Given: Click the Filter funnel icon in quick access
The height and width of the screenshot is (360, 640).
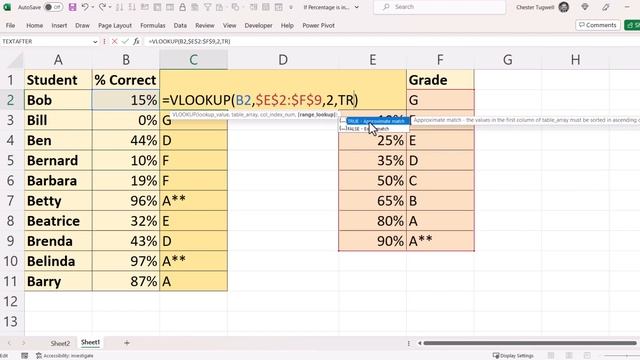Looking at the screenshot, I should tap(207, 7).
